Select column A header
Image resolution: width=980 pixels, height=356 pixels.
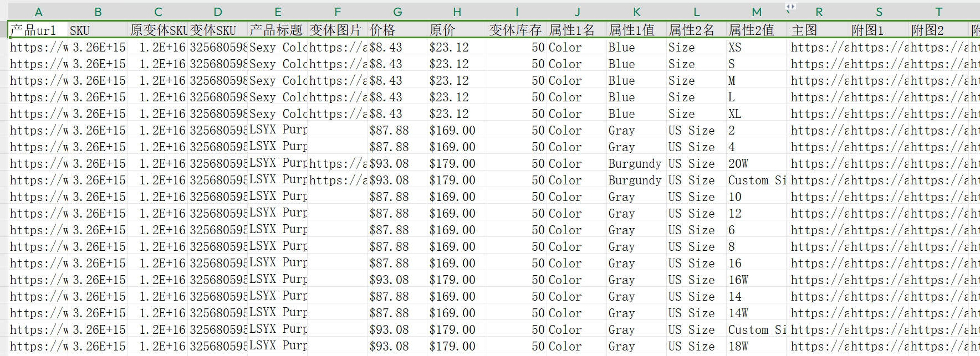pyautogui.click(x=38, y=12)
